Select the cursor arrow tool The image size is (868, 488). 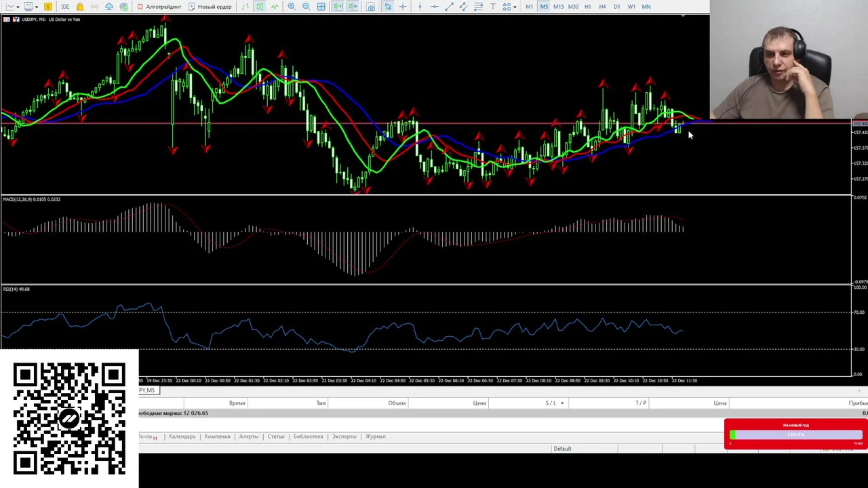388,7
